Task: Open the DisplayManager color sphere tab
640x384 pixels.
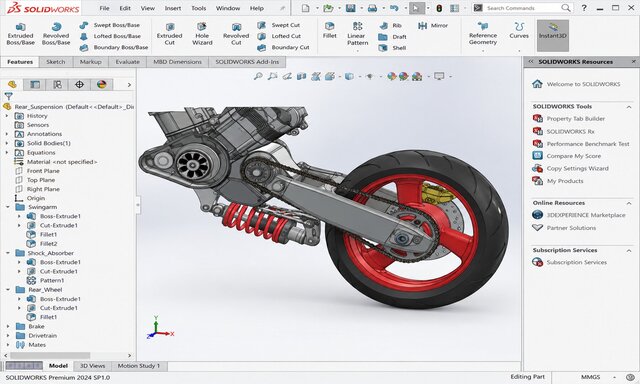Action: click(x=101, y=84)
